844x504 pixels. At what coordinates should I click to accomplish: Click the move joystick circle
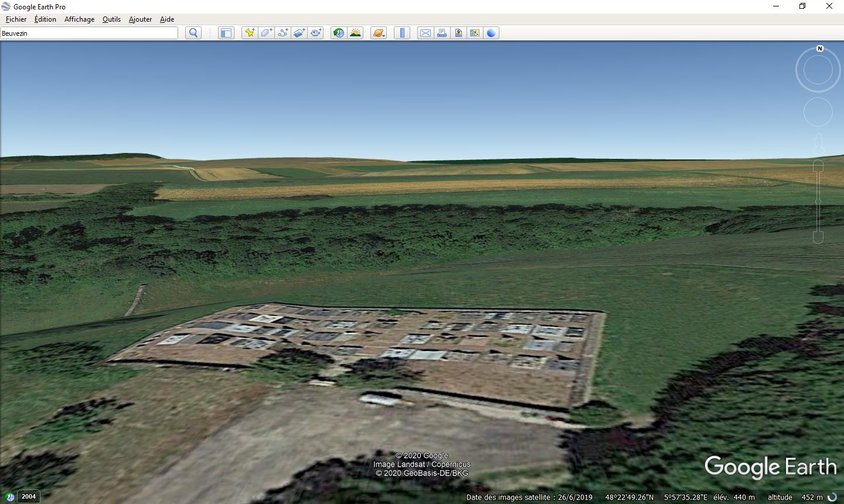[x=818, y=112]
